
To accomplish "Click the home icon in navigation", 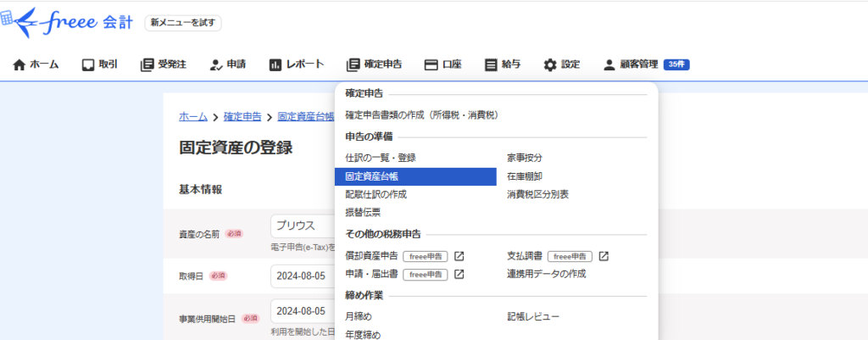I will click(19, 64).
